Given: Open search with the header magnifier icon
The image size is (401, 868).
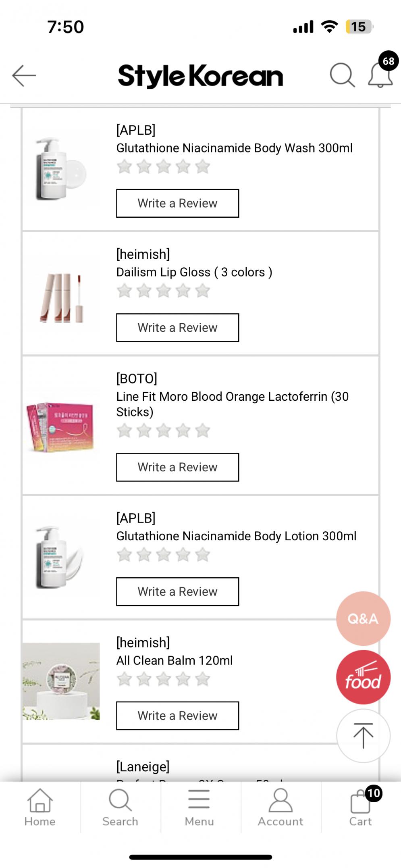Looking at the screenshot, I should point(342,75).
